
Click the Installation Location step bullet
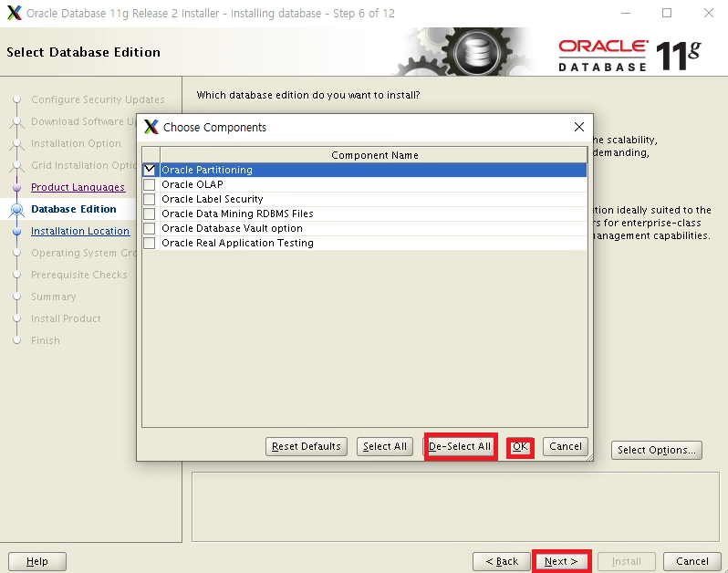[17, 231]
